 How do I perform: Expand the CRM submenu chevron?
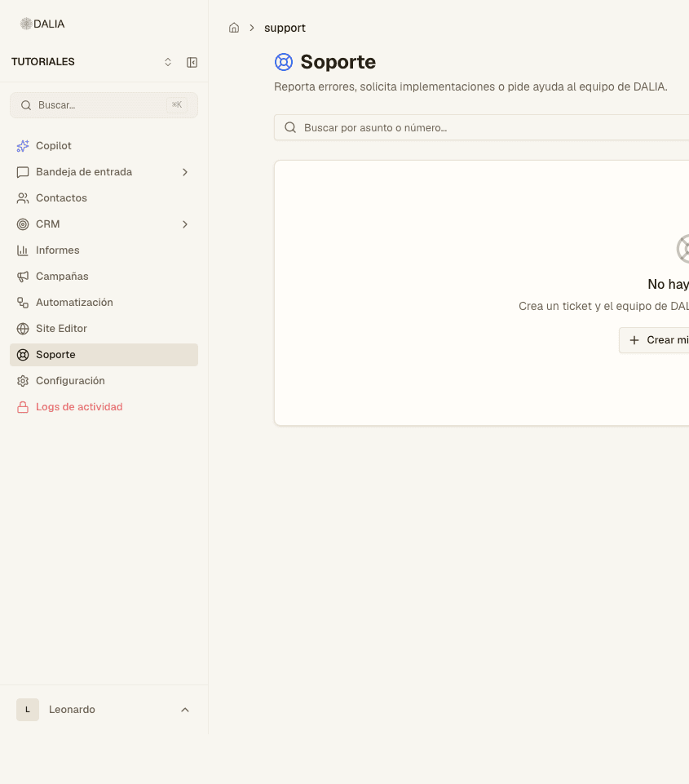[x=185, y=224]
